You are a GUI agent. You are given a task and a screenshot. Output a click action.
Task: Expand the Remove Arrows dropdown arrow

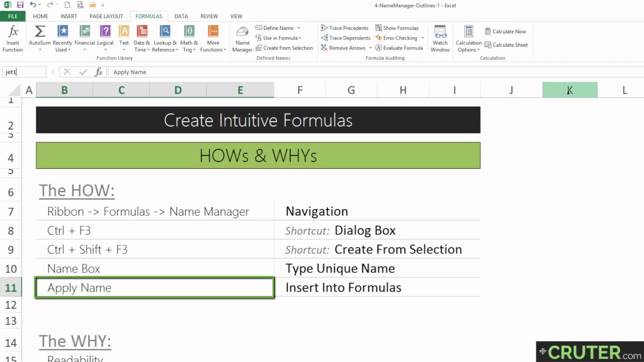[370, 48]
